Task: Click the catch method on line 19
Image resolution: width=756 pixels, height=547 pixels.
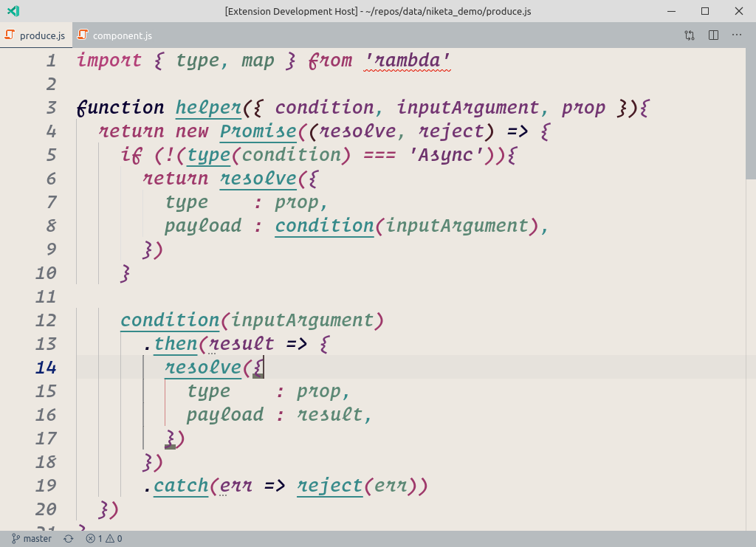Action: (181, 486)
